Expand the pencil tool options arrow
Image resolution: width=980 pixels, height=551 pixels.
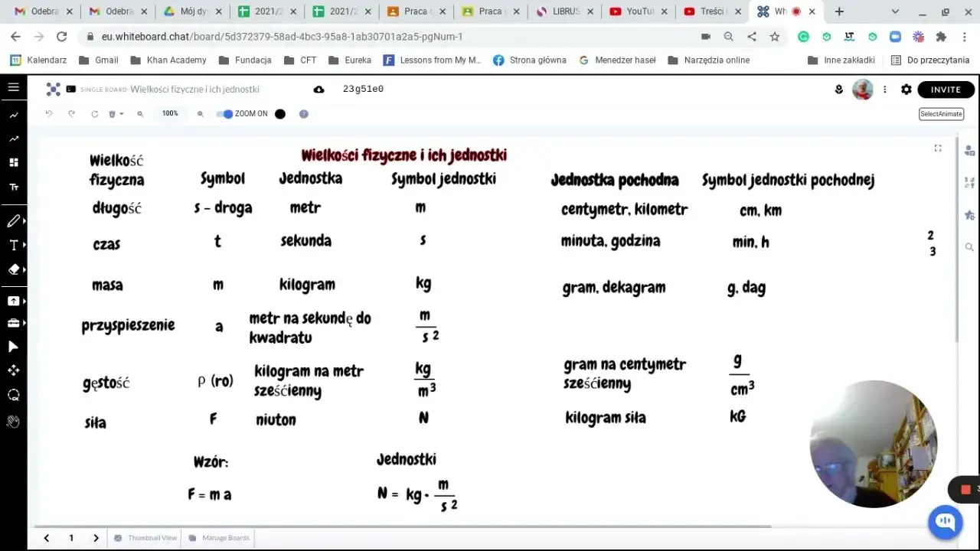click(24, 220)
